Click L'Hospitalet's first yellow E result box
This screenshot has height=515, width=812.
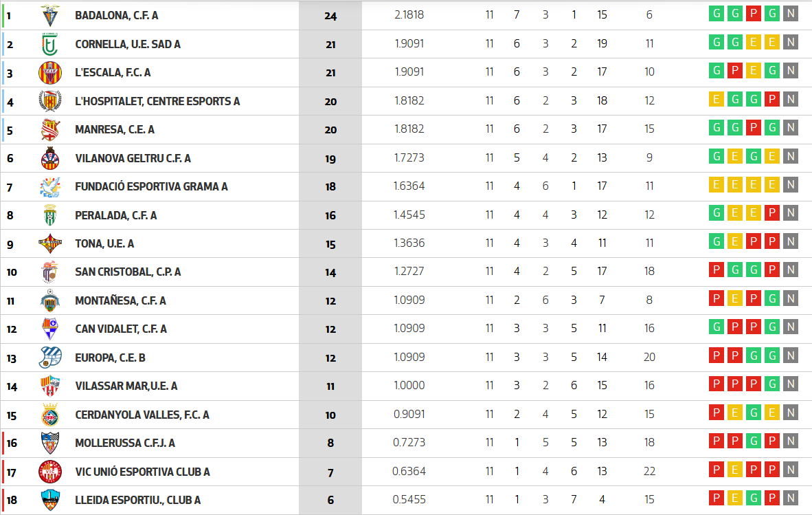717,100
